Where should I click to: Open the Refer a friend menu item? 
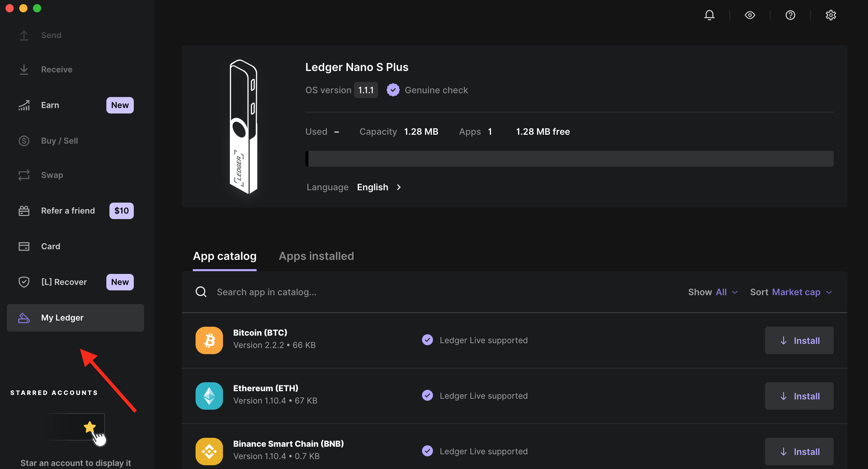(68, 211)
